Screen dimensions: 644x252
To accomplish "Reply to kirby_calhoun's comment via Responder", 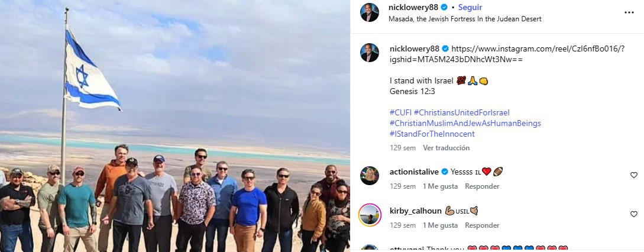I will click(482, 225).
